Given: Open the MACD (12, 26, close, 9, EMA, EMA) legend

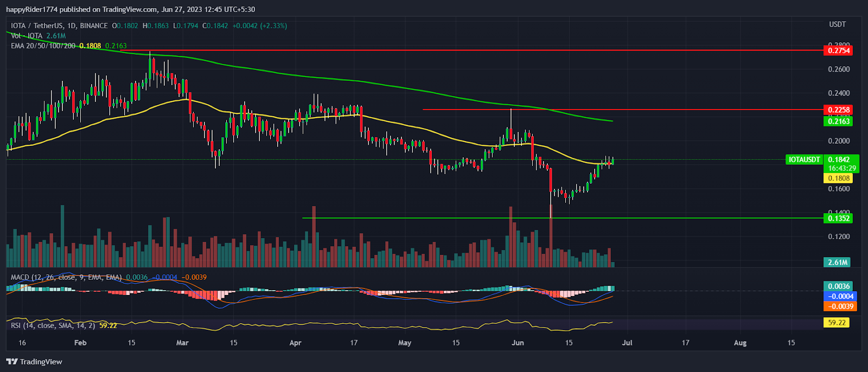Looking at the screenshot, I should tap(66, 277).
